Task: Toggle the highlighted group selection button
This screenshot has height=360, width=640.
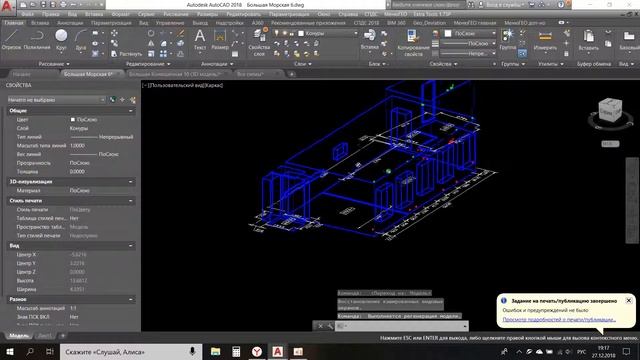Action: (522, 53)
